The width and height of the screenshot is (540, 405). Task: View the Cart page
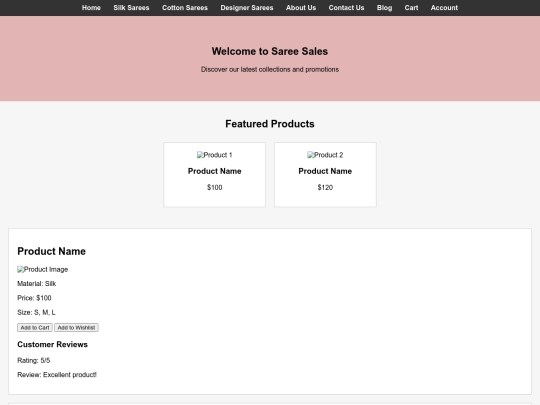pyautogui.click(x=411, y=8)
